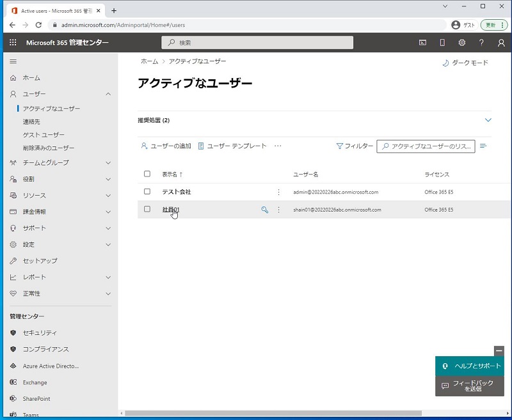Select 削除済みのユーザー in the sidebar
The image size is (512, 420).
49,148
